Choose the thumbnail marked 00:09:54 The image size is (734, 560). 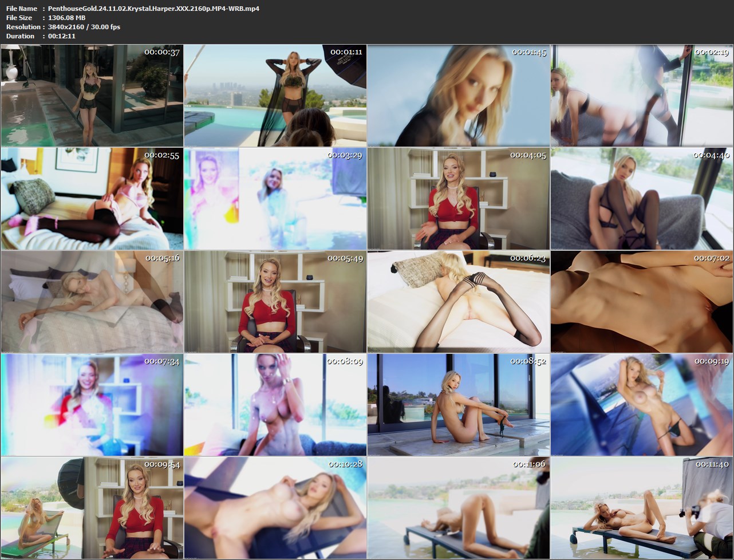92,508
